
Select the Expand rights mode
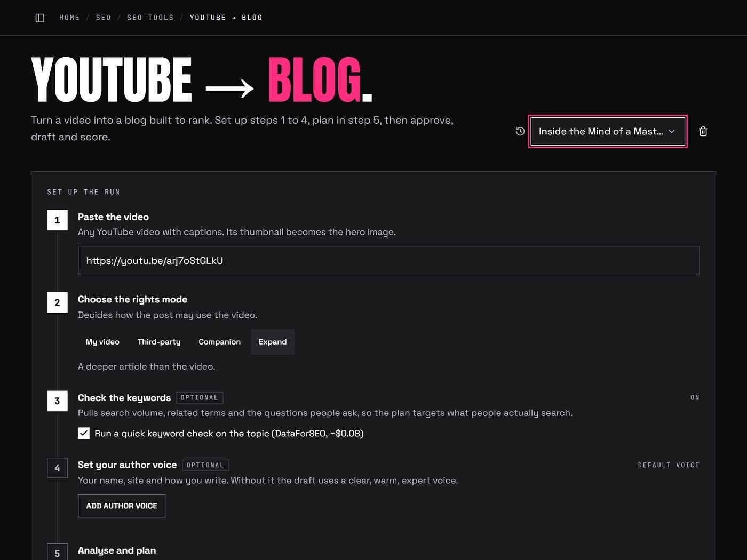pos(273,342)
